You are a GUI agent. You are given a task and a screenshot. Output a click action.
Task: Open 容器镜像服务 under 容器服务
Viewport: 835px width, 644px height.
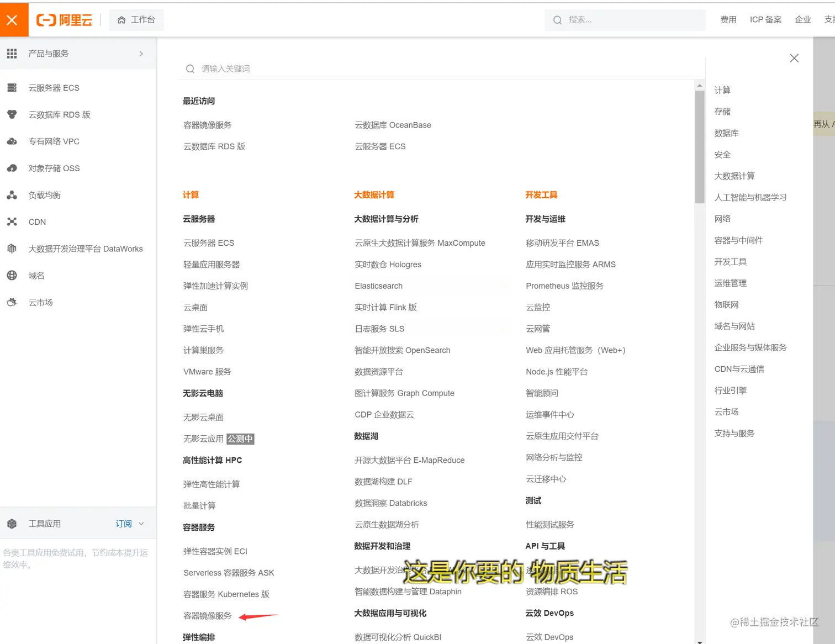[207, 616]
